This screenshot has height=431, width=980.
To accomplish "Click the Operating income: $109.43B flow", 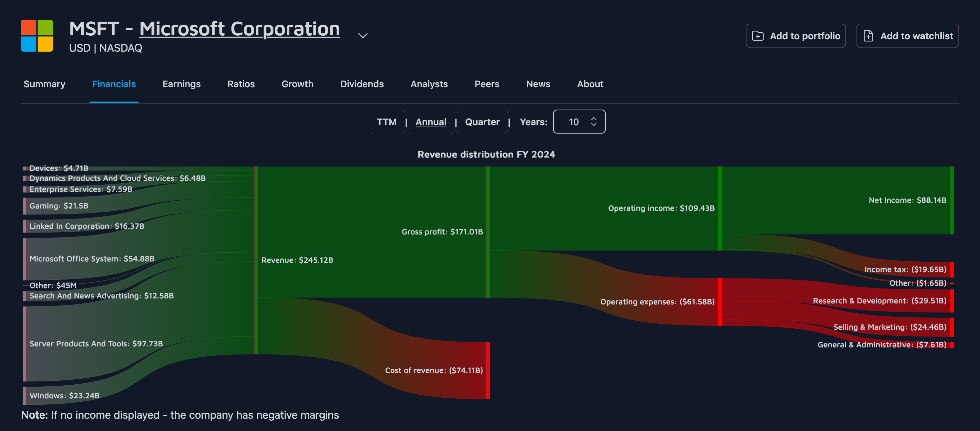I will coord(661,208).
